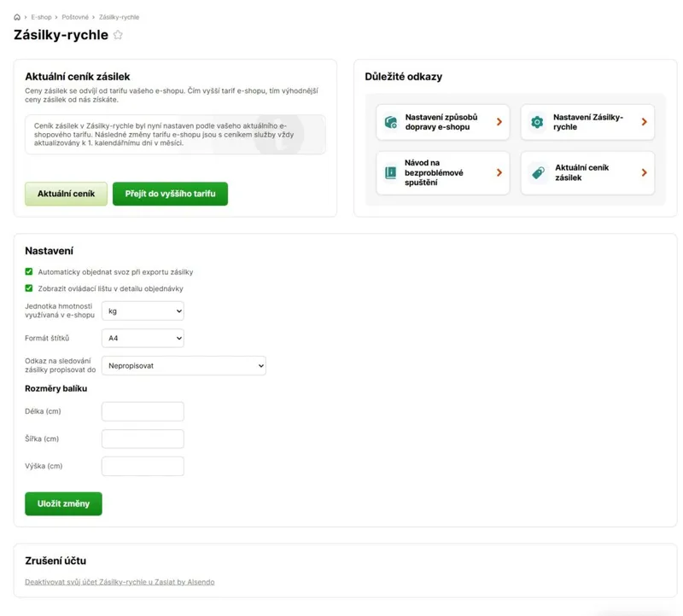Image resolution: width=683 pixels, height=616 pixels.
Task: Go to E-shop in breadcrumb
Action: click(x=41, y=17)
